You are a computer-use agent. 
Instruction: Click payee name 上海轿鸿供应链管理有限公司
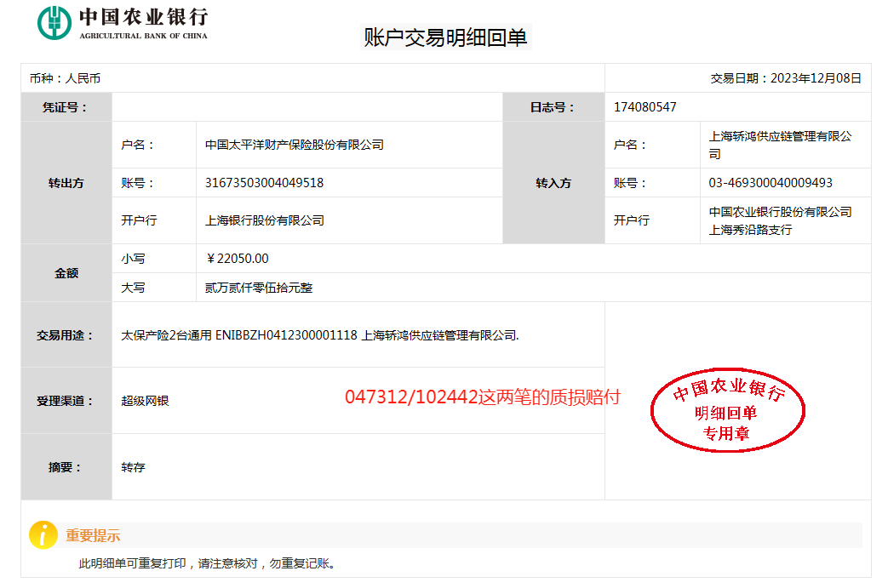(780, 145)
